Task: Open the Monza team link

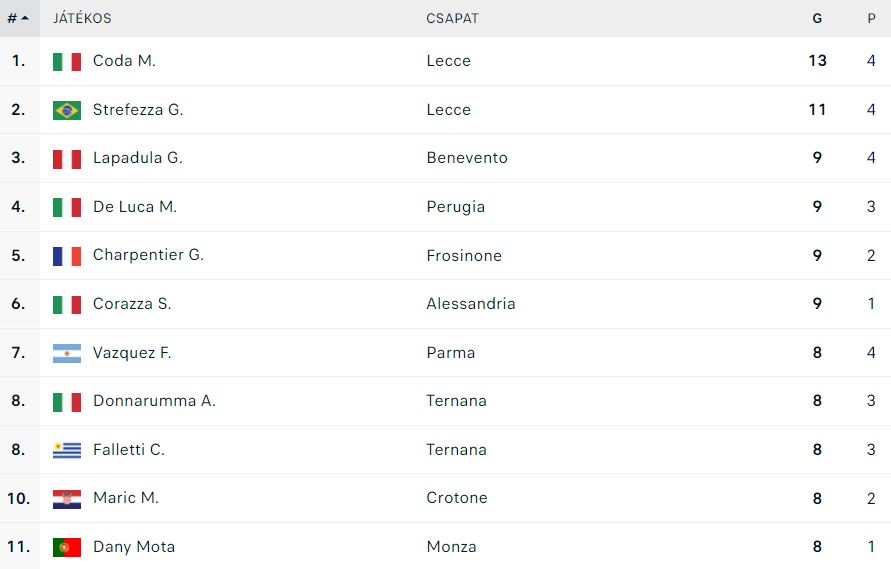Action: (x=452, y=547)
